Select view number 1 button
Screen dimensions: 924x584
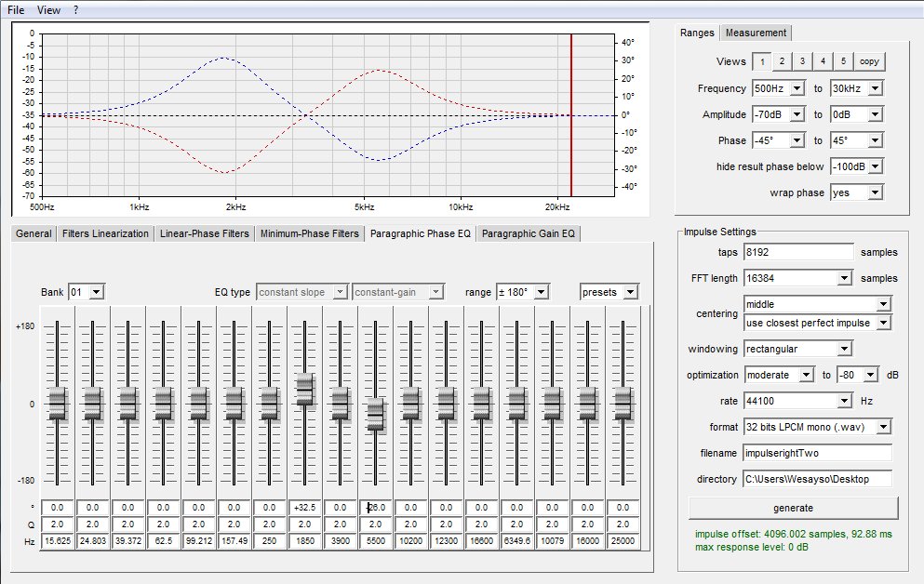pos(762,61)
